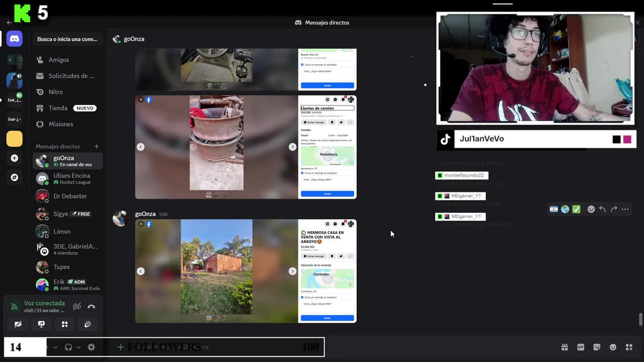React with the globe emoji
Viewport: 644px width, 362px height.
click(x=565, y=209)
